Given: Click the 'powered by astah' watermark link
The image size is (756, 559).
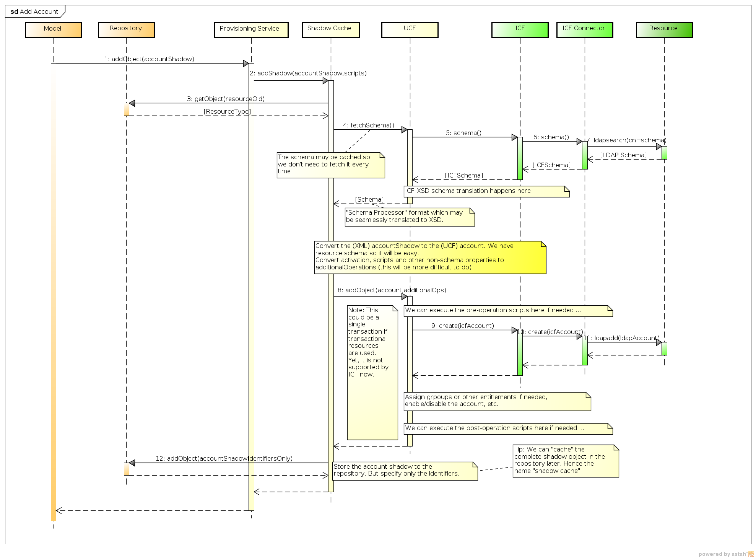Looking at the screenshot, I should (x=725, y=554).
